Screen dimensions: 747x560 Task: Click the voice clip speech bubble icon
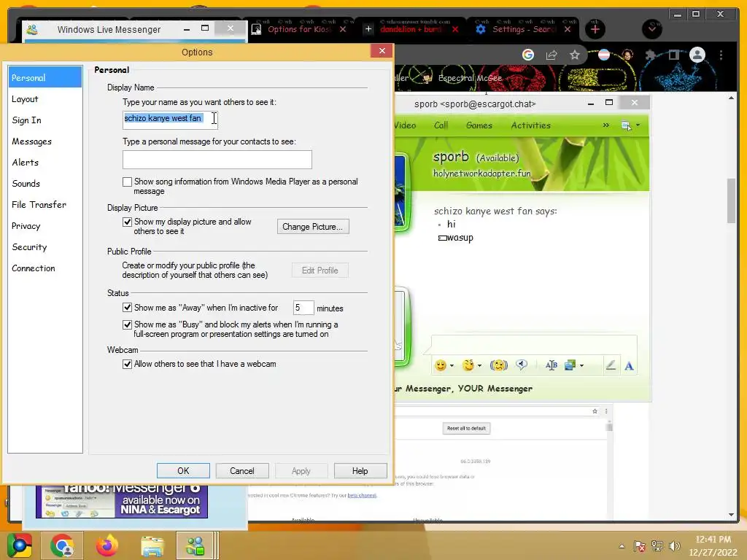click(522, 365)
